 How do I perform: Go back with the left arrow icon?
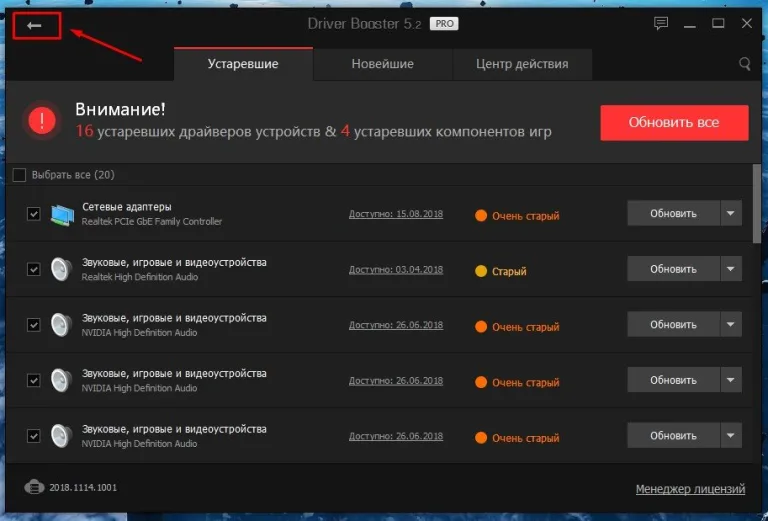[x=34, y=25]
